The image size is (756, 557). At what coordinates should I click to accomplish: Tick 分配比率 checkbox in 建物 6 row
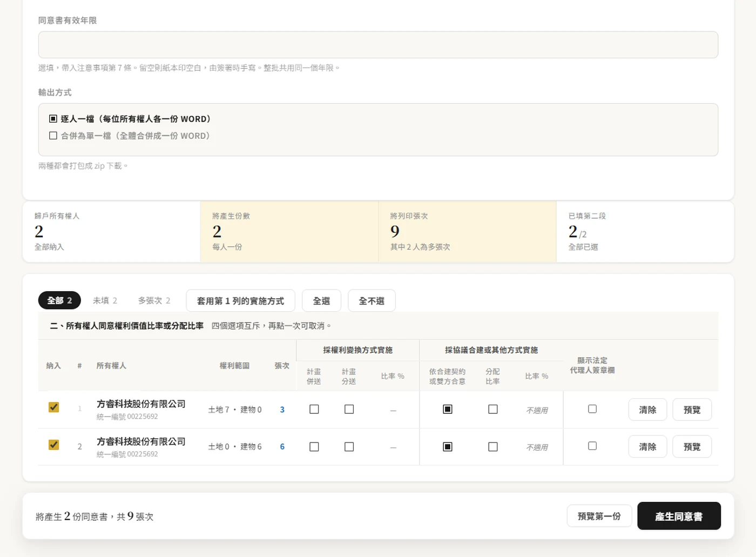click(492, 447)
